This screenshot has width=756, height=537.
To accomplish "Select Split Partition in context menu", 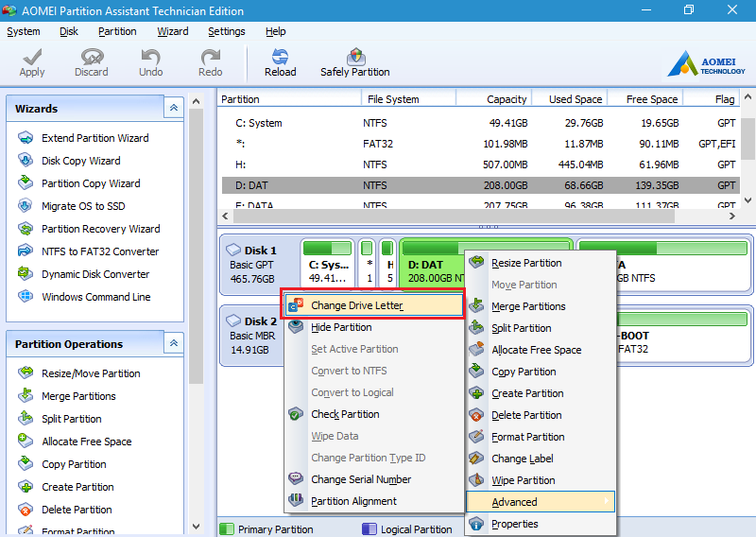I will [541, 328].
